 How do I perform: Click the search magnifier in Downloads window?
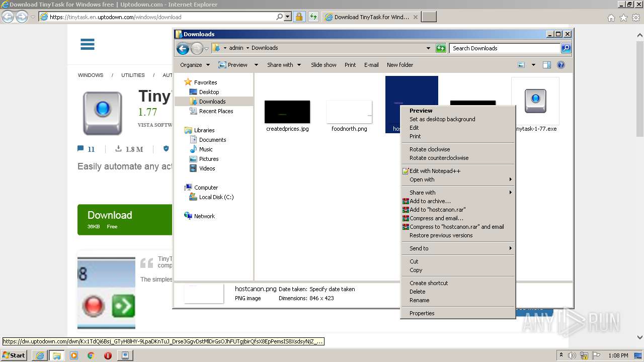[x=566, y=48]
